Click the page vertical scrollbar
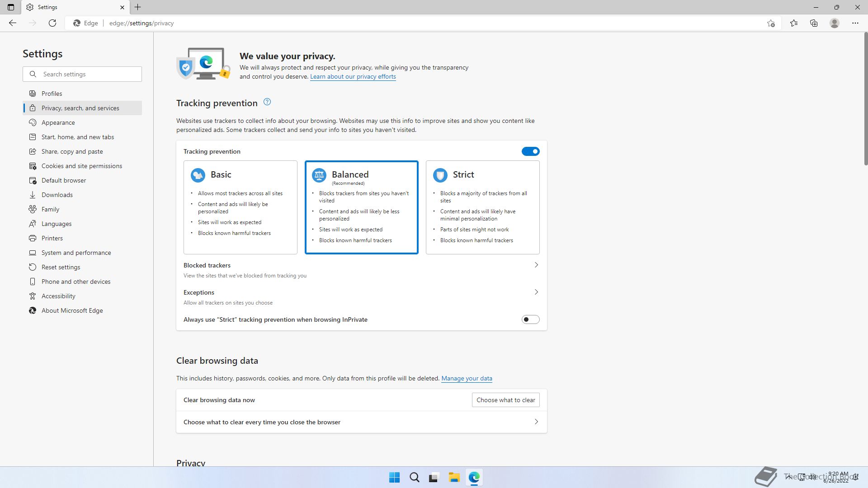Image resolution: width=868 pixels, height=488 pixels. (x=866, y=99)
